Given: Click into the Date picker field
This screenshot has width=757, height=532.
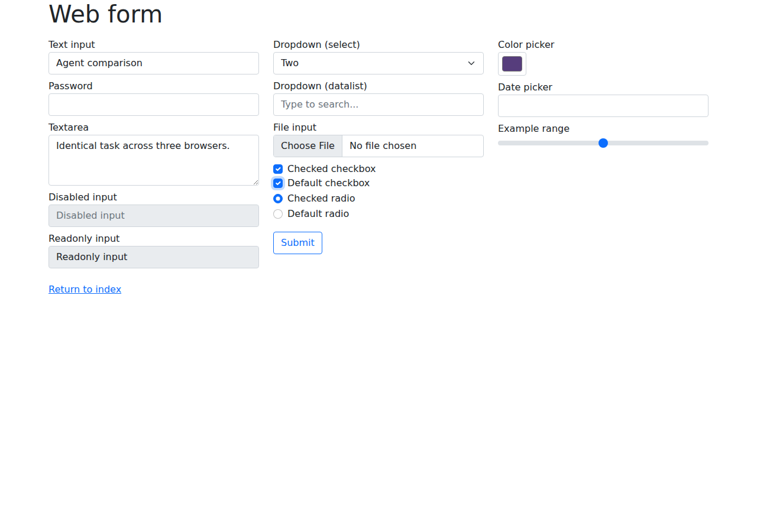Looking at the screenshot, I should pyautogui.click(x=603, y=106).
